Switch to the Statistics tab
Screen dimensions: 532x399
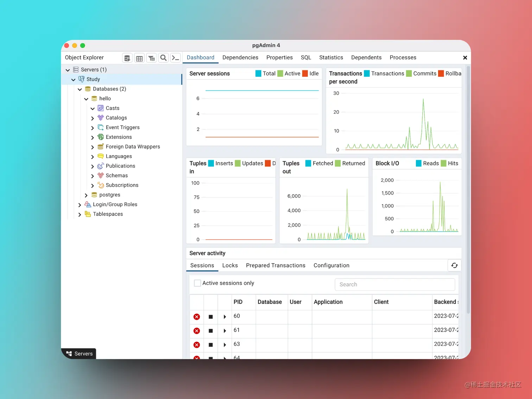[x=331, y=57]
